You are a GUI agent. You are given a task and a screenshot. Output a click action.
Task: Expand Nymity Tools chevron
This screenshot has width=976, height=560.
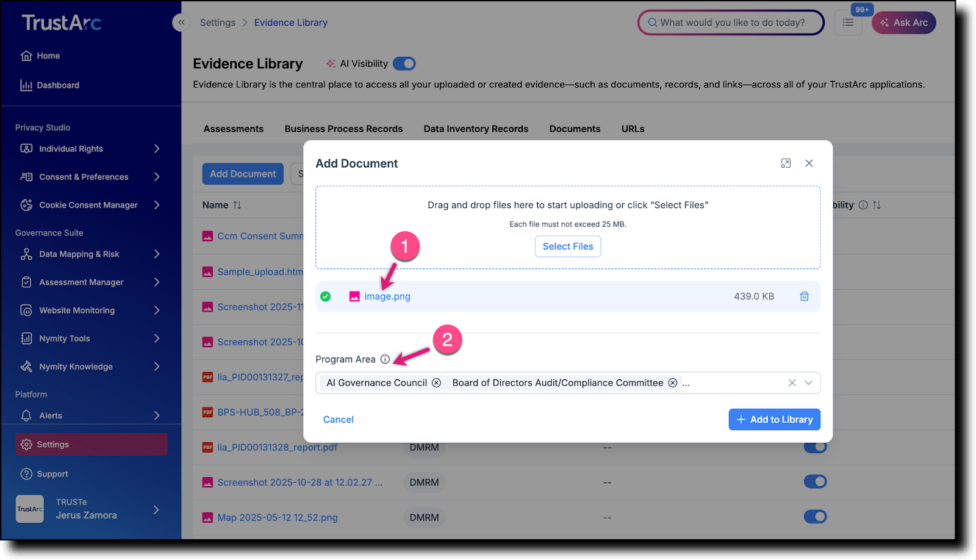point(157,339)
